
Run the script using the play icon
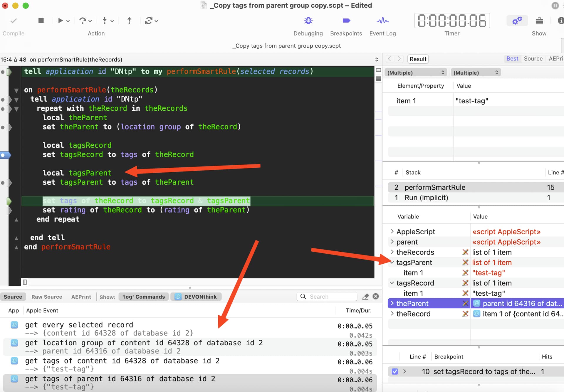[x=61, y=21]
